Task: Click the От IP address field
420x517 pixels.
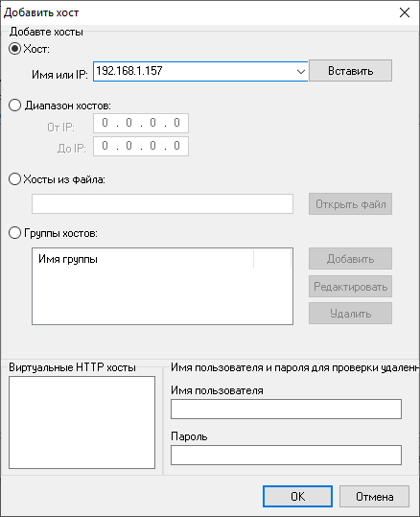Action: (x=141, y=123)
